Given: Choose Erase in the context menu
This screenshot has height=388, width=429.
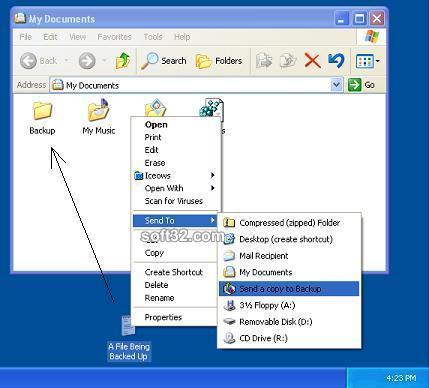Looking at the screenshot, I should (175, 163).
